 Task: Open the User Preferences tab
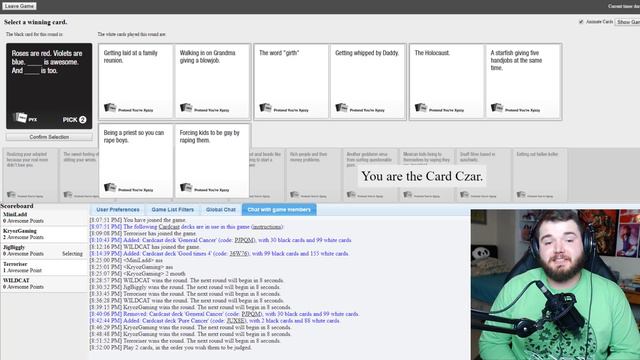coord(118,209)
